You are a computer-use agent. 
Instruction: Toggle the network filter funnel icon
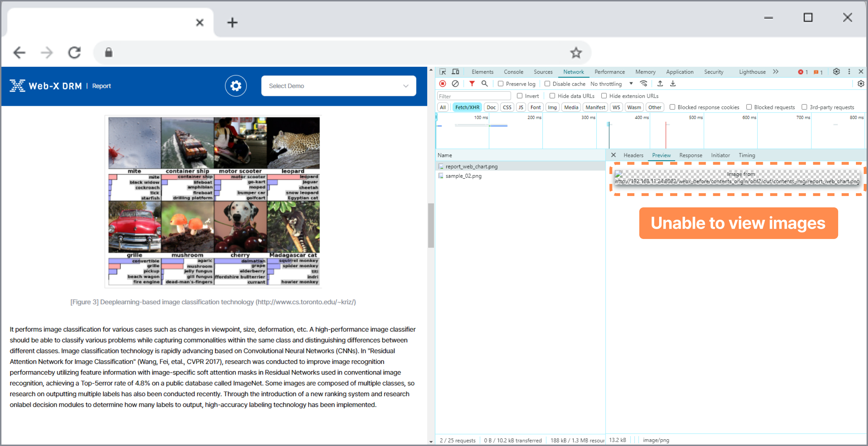coord(472,84)
